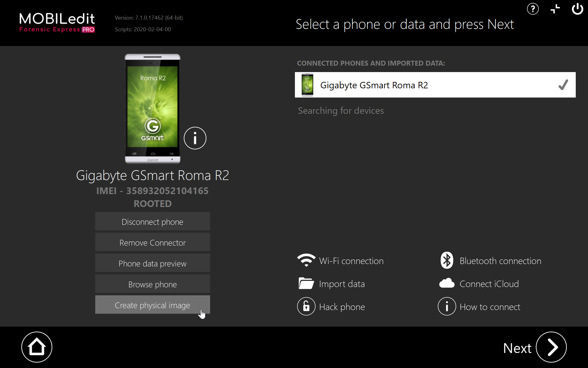Screen dimensions: 588x368
Task: Click the power exit icon
Action: tap(577, 9)
